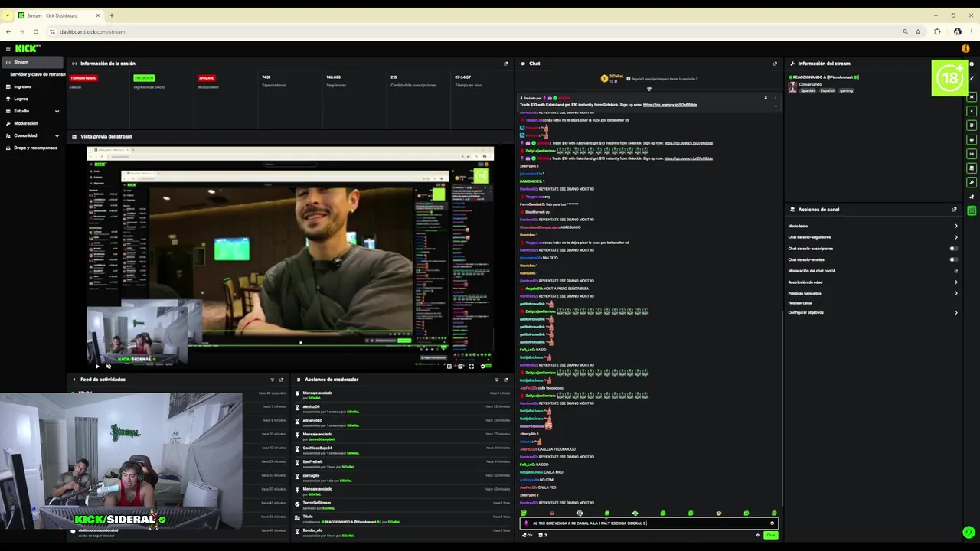The image size is (980, 551).
Task: Bookmark this page with the star icon
Action: tap(918, 31)
